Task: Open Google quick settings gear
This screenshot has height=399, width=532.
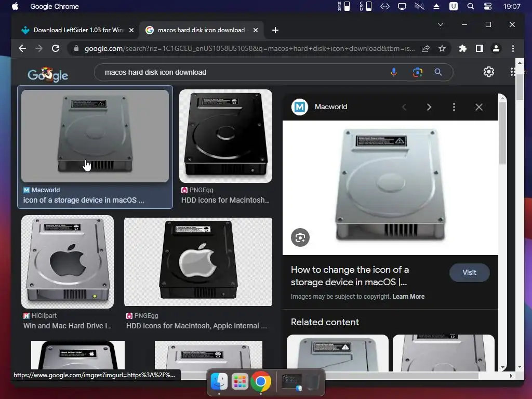Action: point(489,72)
